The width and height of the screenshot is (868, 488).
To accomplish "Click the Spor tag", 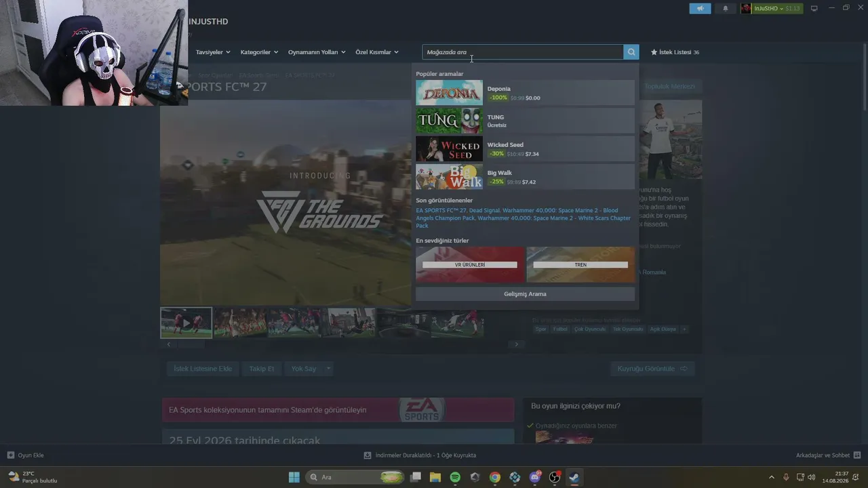I will point(540,329).
